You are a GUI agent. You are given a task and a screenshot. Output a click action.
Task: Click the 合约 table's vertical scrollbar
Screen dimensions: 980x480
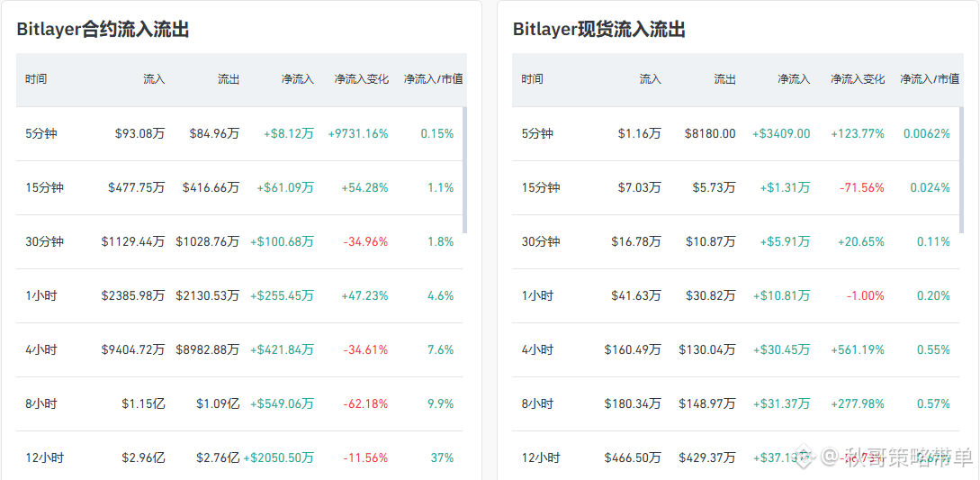click(x=464, y=169)
